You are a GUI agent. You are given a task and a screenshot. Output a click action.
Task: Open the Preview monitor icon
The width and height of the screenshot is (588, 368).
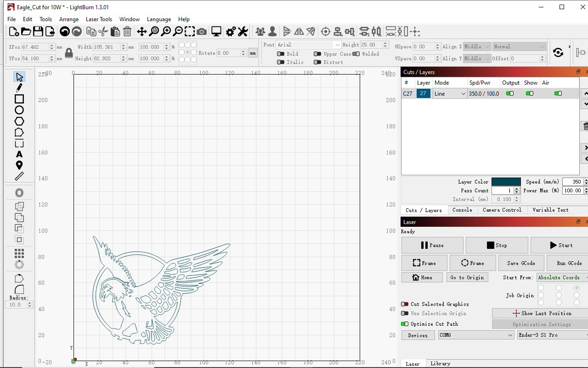(x=216, y=32)
